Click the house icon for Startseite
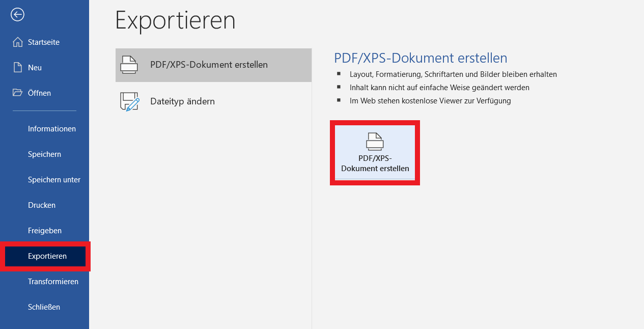This screenshot has height=329, width=644. pos(18,42)
